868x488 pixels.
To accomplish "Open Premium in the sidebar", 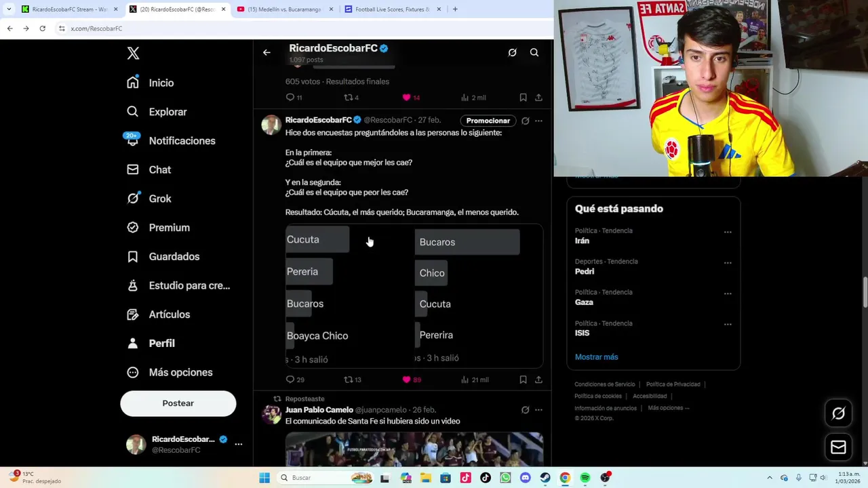I will (158, 228).
